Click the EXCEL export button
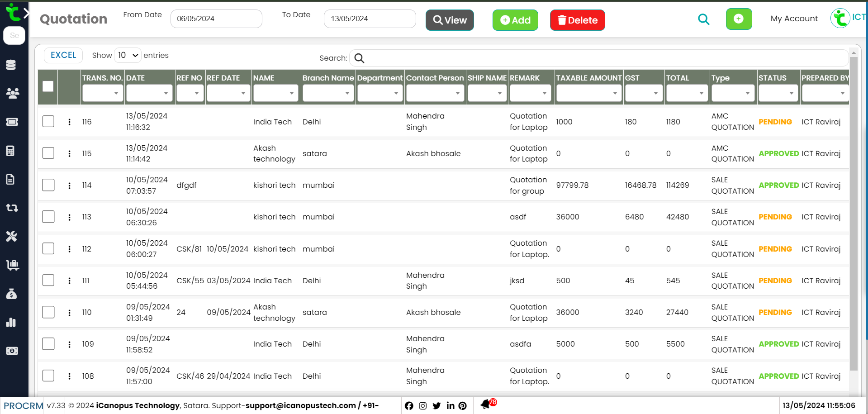This screenshot has height=414, width=868. [63, 55]
